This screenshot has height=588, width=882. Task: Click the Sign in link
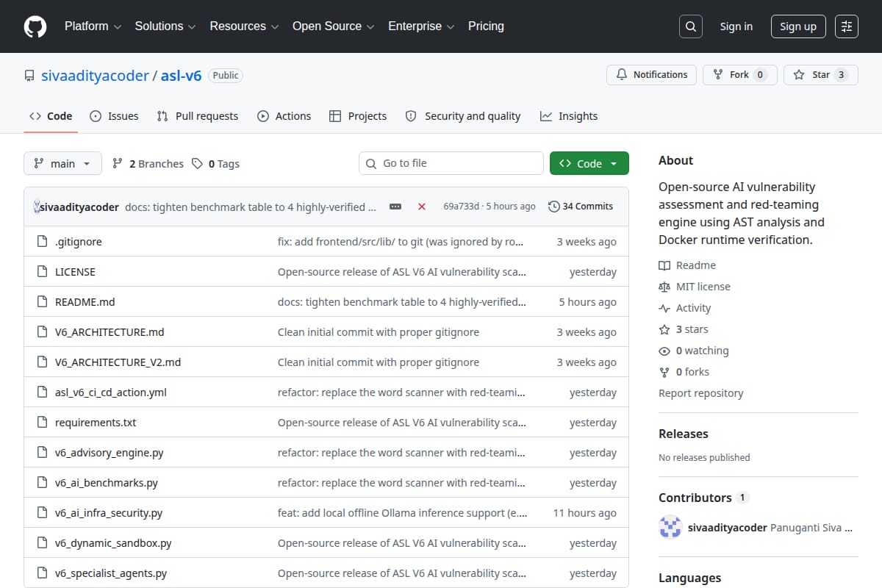click(x=736, y=26)
